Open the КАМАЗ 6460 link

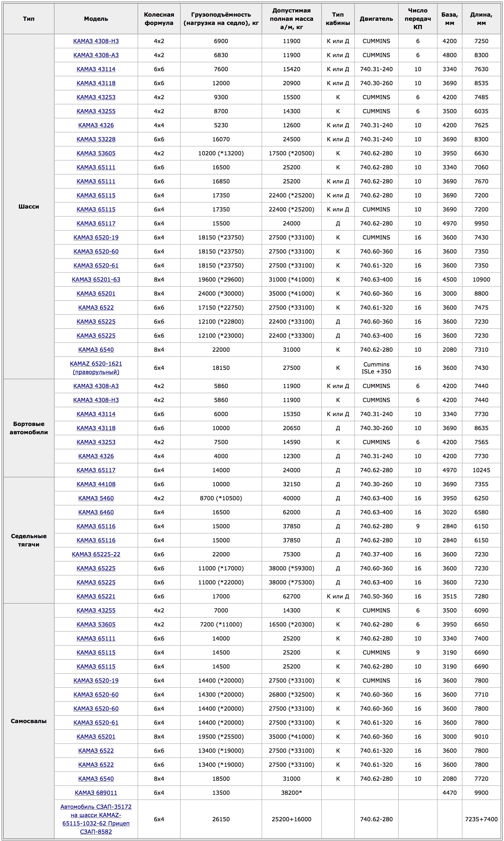coord(96,512)
